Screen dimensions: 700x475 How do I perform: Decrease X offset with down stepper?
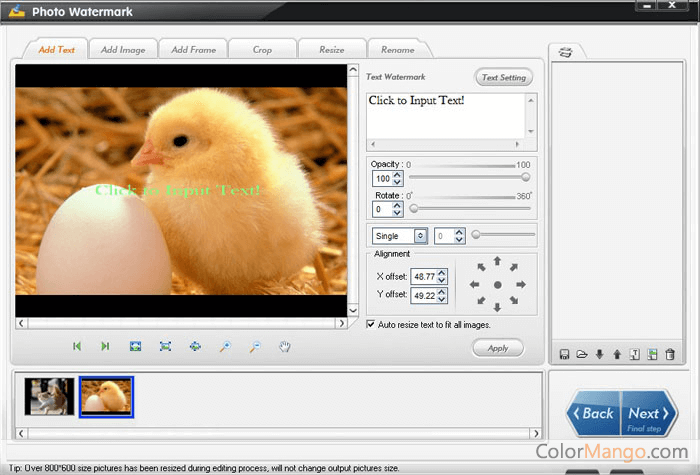(x=443, y=280)
